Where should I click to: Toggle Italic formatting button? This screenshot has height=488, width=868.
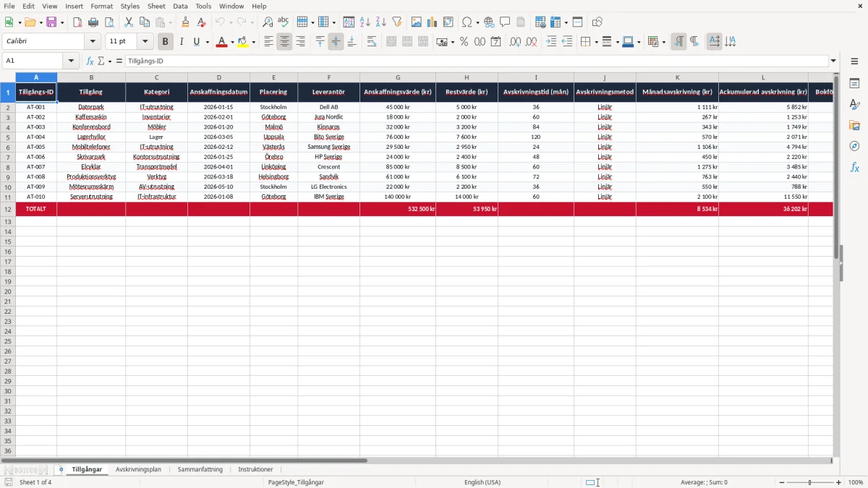(181, 42)
